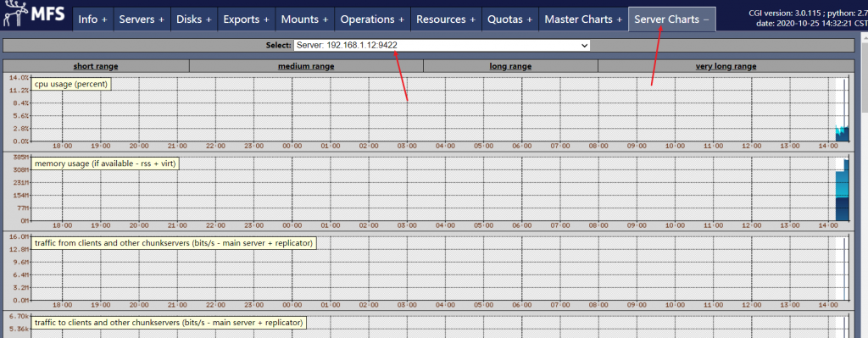Switch charts to long range
The image size is (868, 338).
[x=510, y=66]
